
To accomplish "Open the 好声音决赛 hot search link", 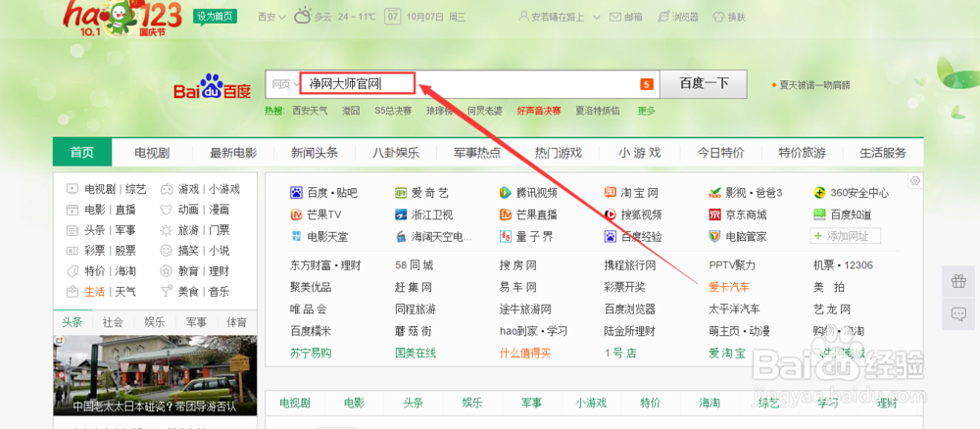I will pos(539,111).
